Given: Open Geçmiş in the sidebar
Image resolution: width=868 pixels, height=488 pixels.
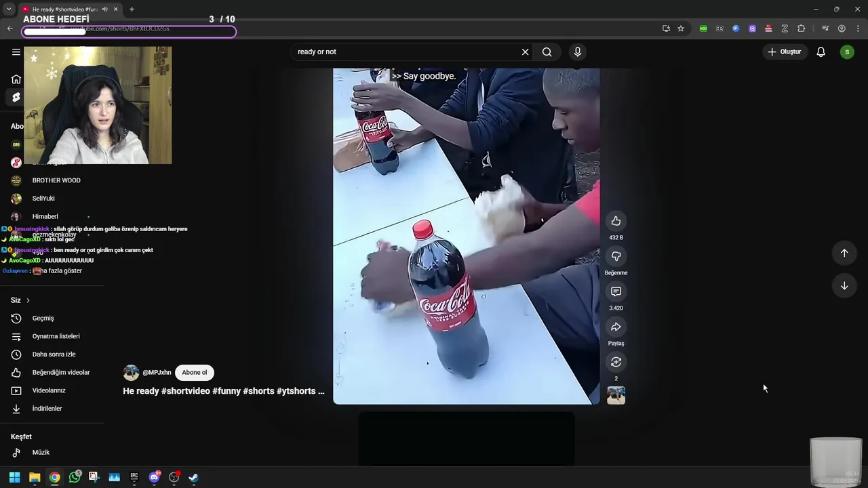Looking at the screenshot, I should (x=52, y=318).
